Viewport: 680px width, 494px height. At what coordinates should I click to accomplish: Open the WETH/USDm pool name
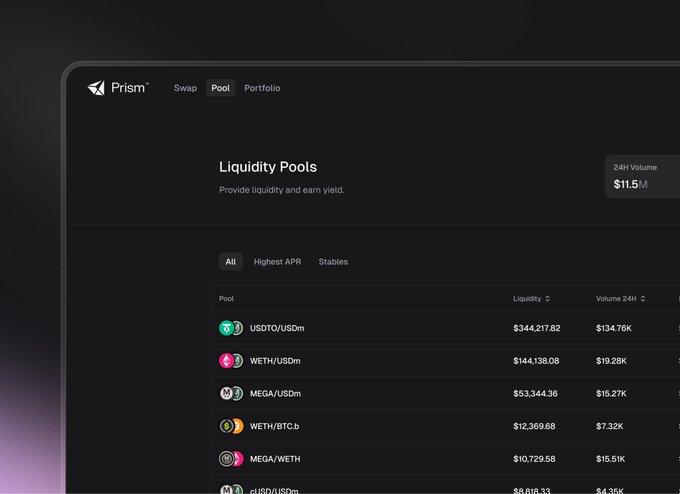point(275,361)
